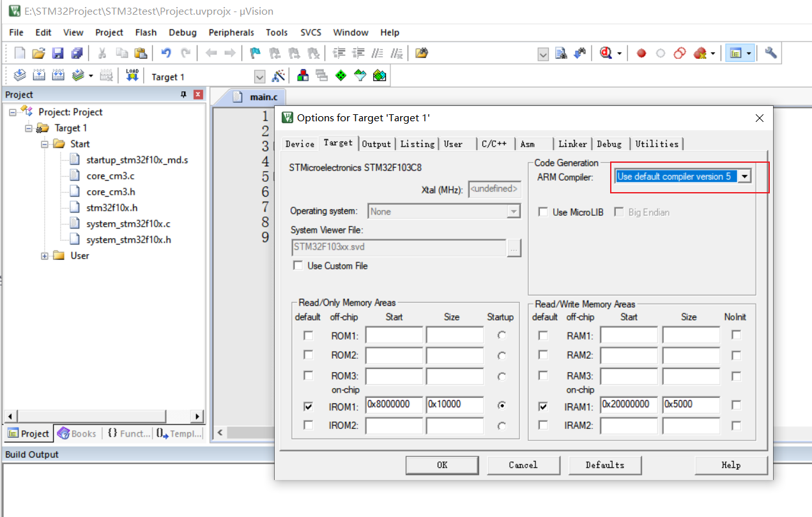812x517 pixels.
Task: Expand the User folder group
Action: 45,256
